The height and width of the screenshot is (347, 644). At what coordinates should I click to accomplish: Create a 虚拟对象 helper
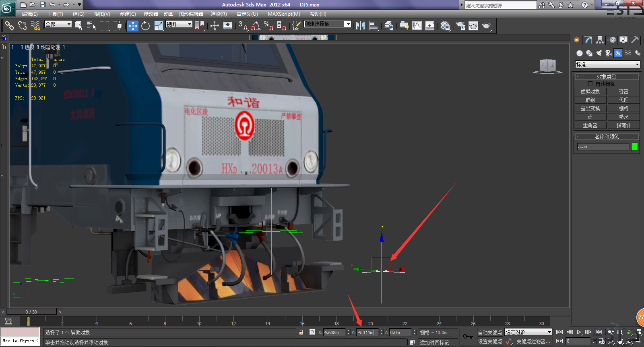pyautogui.click(x=590, y=92)
